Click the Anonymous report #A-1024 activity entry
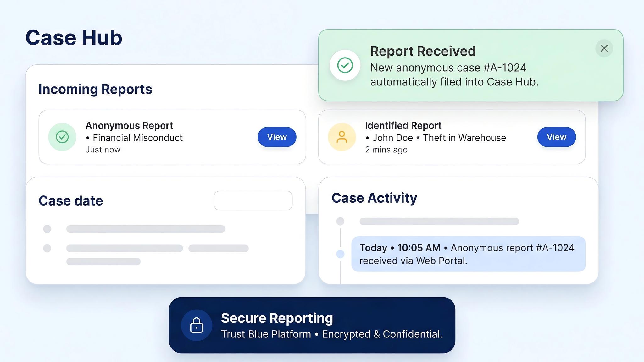This screenshot has width=644, height=362. 468,254
